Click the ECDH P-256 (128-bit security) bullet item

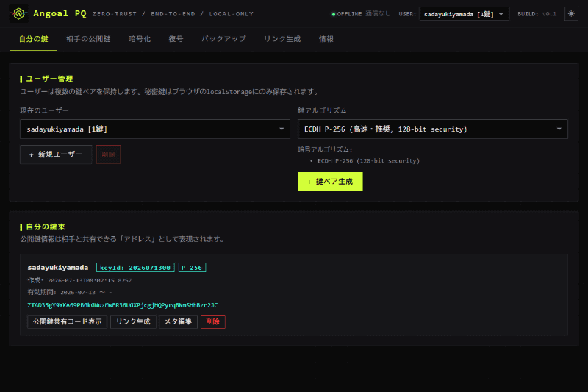pyautogui.click(x=368, y=160)
